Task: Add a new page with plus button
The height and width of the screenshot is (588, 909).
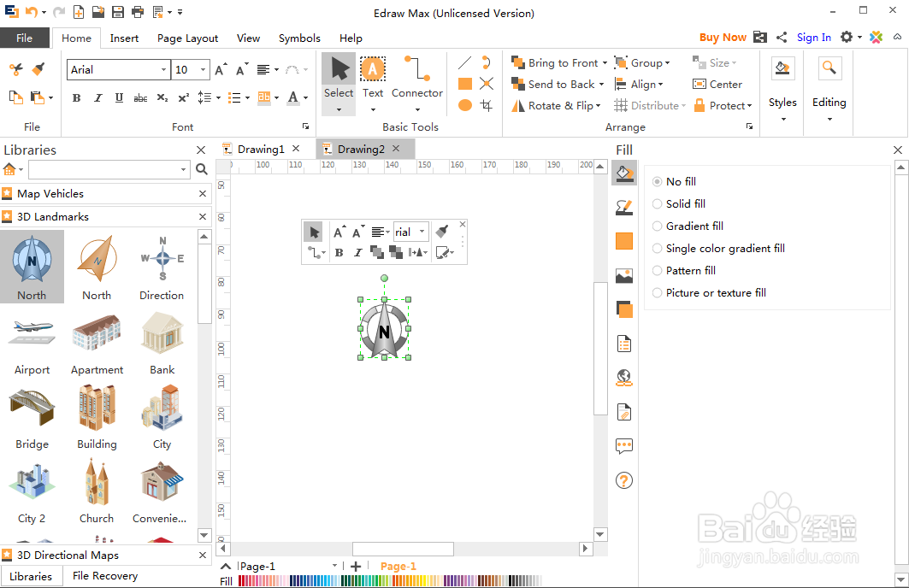Action: click(356, 566)
